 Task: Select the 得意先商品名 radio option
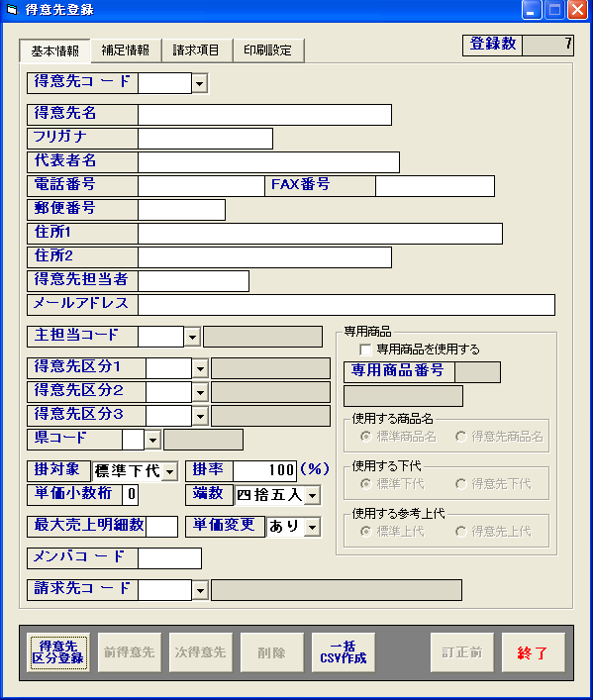pyautogui.click(x=460, y=437)
